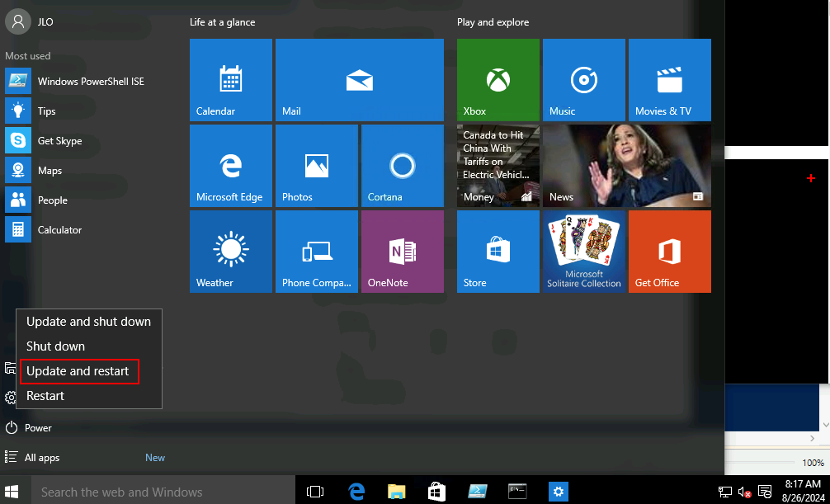This screenshot has height=504, width=830.
Task: Select Update and shut down
Action: (89, 322)
